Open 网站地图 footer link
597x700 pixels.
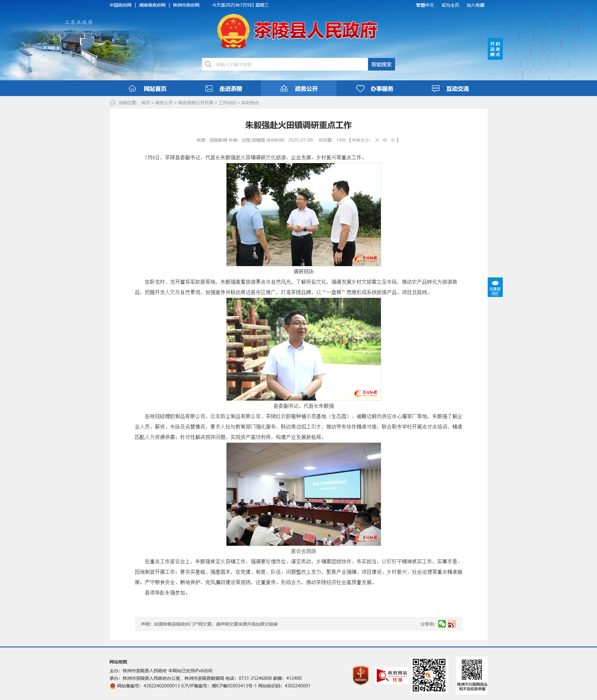tap(118, 662)
